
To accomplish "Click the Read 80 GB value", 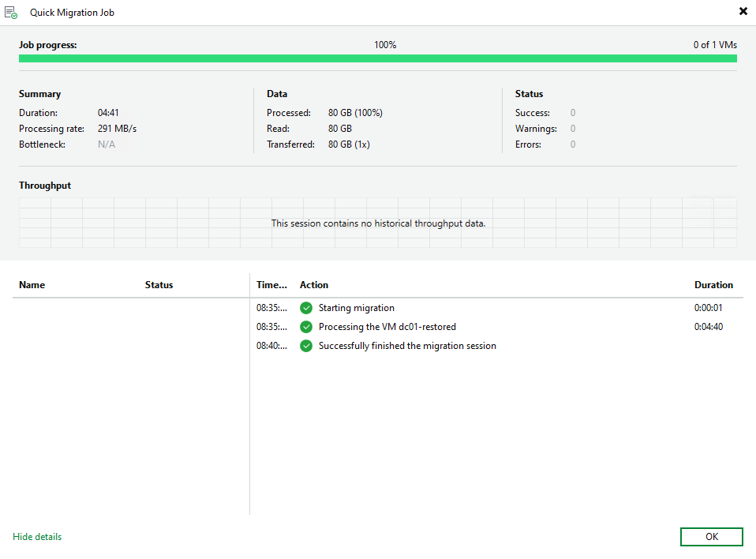I will pos(340,129).
